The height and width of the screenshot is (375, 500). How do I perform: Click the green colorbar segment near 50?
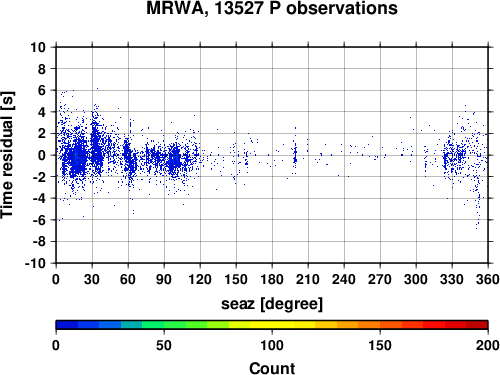pyautogui.click(x=164, y=325)
